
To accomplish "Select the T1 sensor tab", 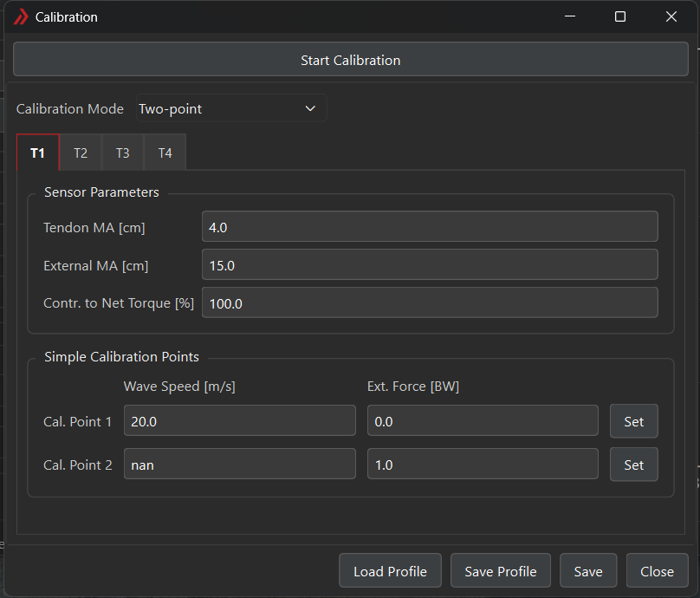I will [38, 153].
